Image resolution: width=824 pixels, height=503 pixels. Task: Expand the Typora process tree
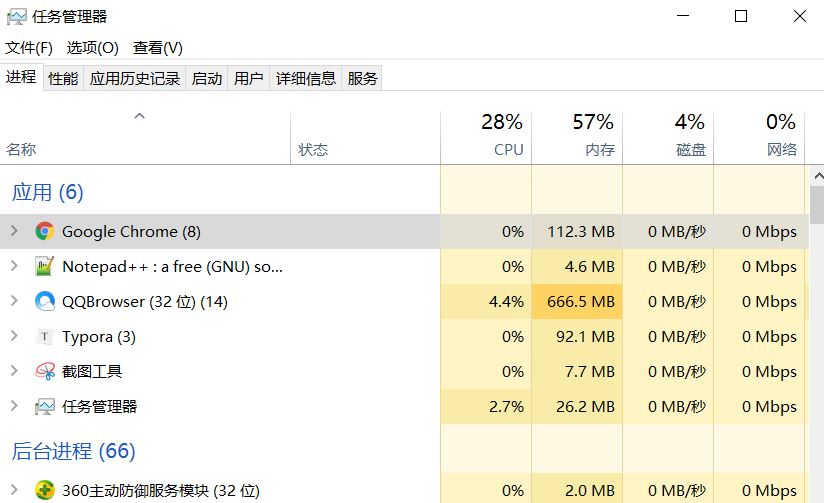14,336
